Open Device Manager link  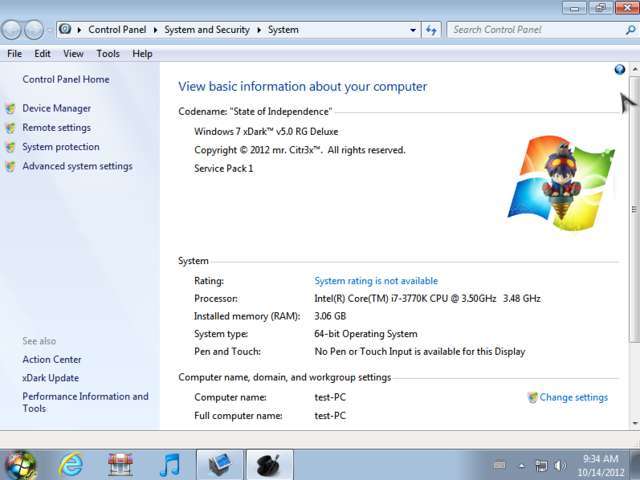click(57, 109)
